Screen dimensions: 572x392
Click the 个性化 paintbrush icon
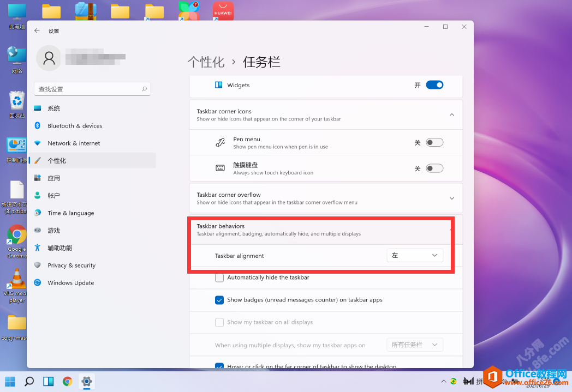point(37,161)
